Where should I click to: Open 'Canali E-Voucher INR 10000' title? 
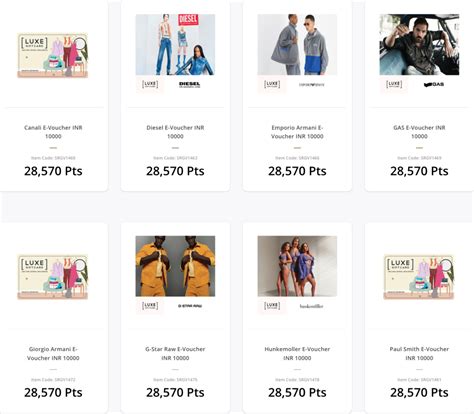pos(53,132)
